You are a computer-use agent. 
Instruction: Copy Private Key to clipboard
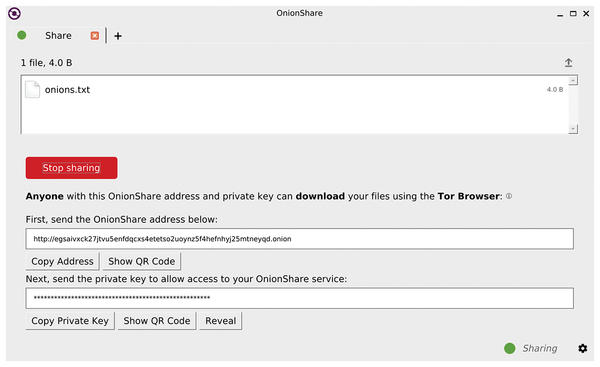70,321
